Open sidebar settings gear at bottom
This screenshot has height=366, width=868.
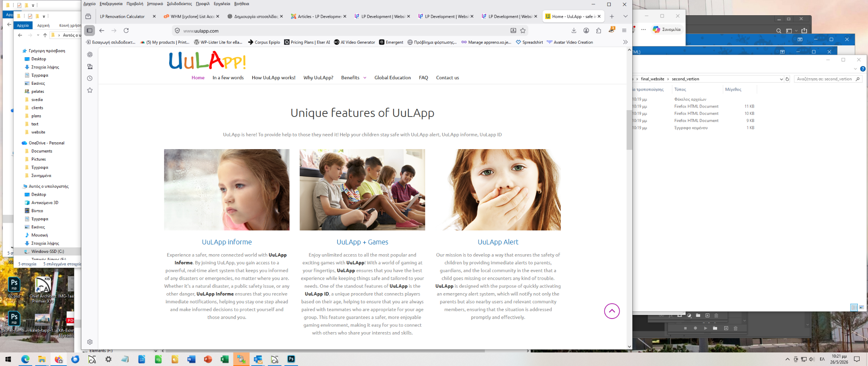tap(90, 342)
